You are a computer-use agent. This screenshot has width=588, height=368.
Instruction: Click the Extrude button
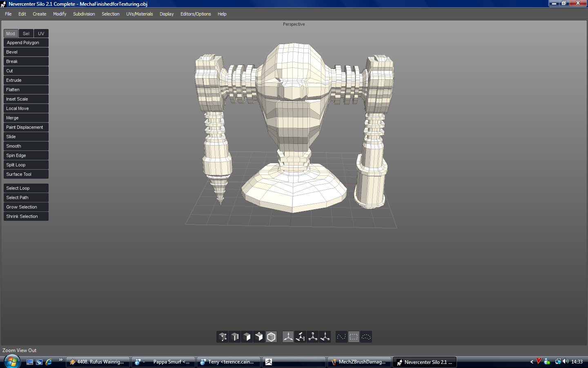[x=26, y=80]
